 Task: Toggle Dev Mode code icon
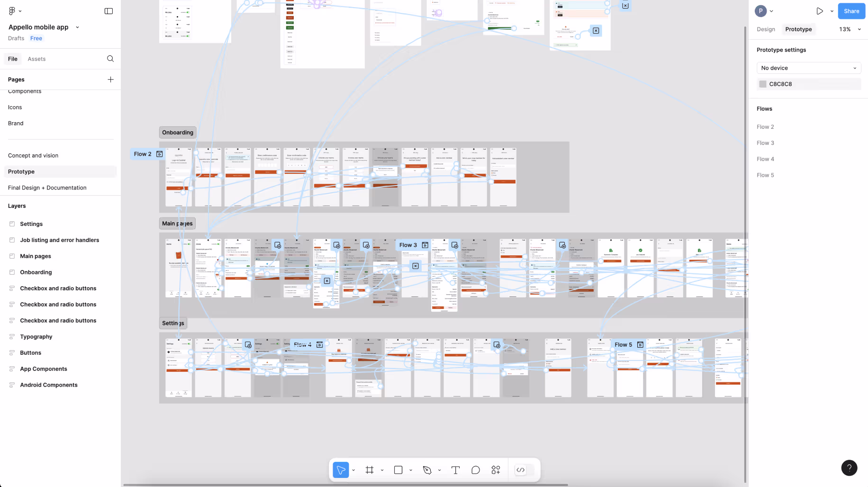tap(521, 470)
